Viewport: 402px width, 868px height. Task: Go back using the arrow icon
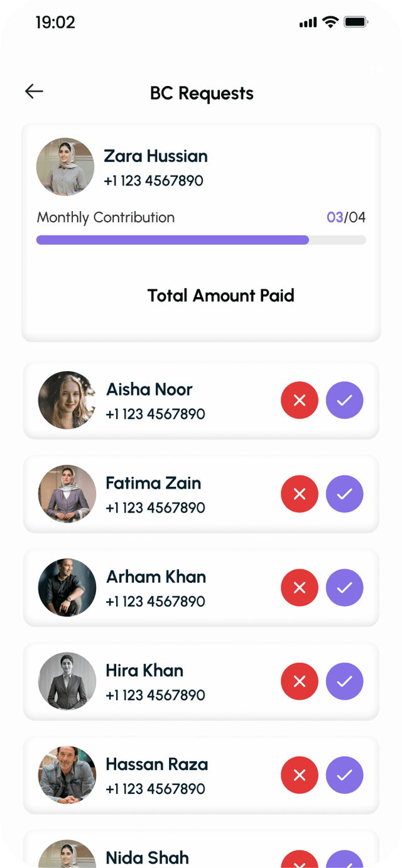click(34, 91)
